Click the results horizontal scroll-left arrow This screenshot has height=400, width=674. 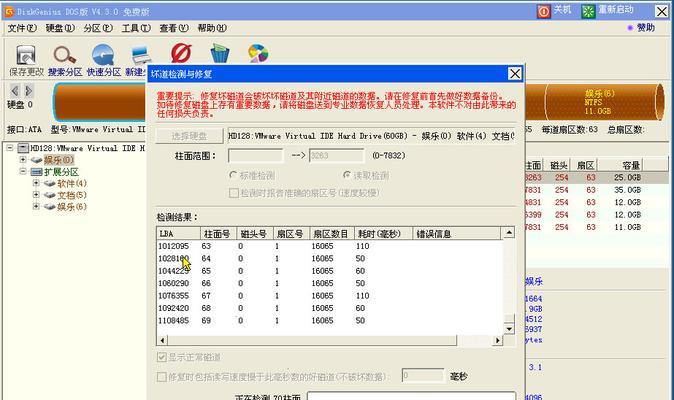tap(162, 340)
